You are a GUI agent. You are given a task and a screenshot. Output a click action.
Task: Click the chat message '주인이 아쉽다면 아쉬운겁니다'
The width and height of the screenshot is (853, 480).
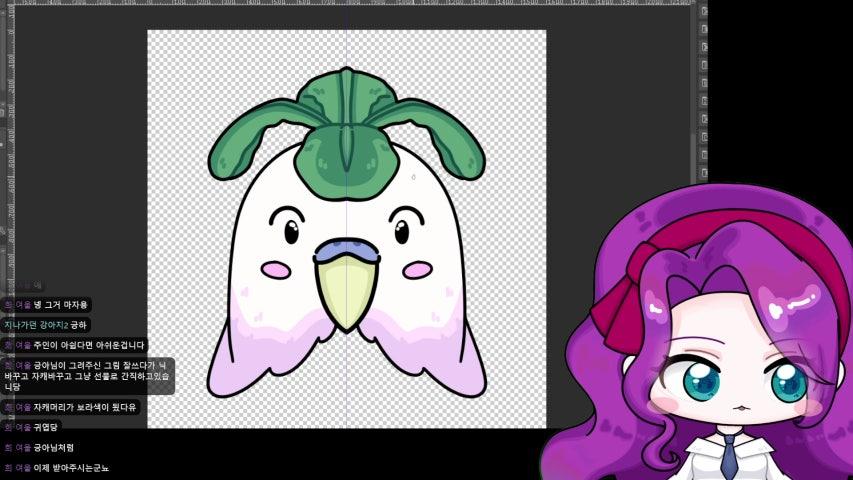point(89,345)
